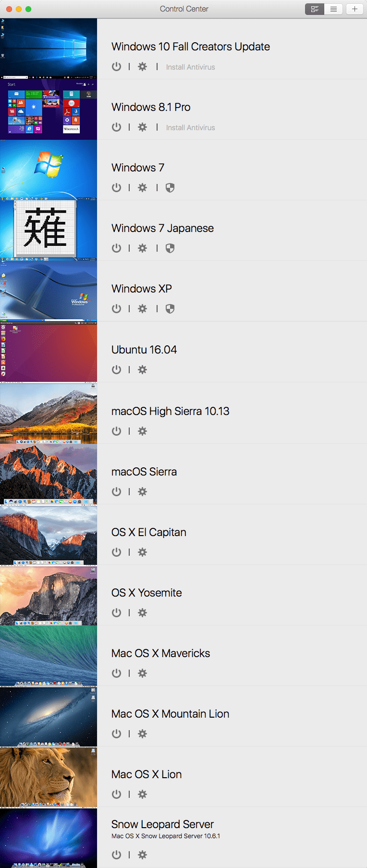Click the El Capitan desktop thumbnail
Screen dimensions: 367x868
pos(49,535)
